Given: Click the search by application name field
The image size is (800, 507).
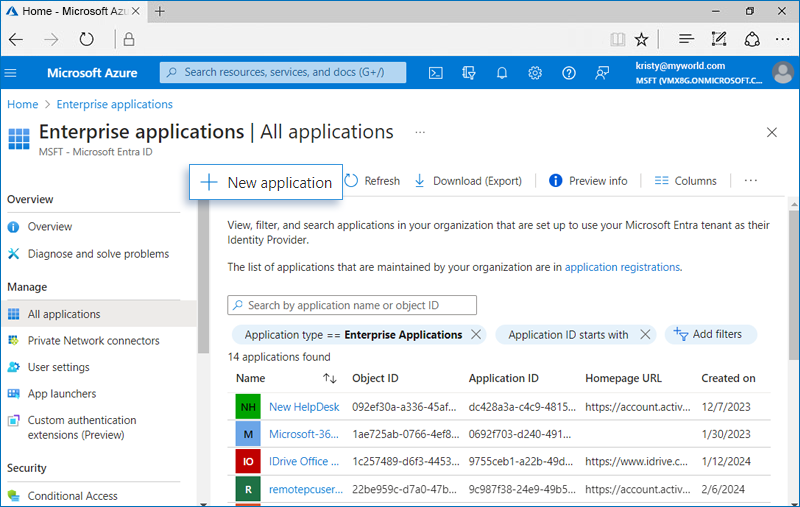Looking at the screenshot, I should click(x=352, y=305).
